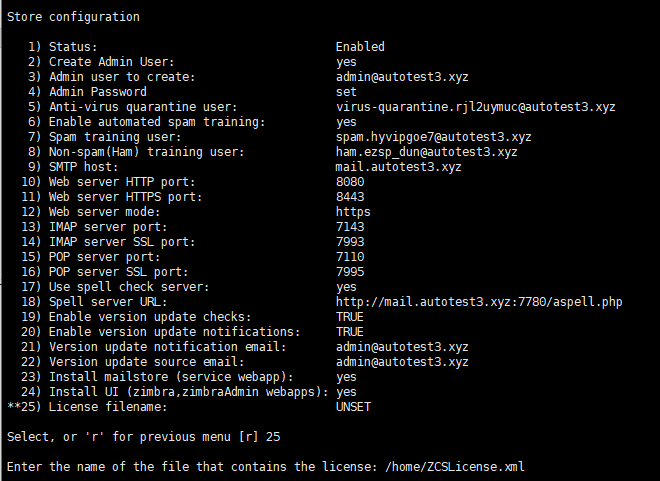The height and width of the screenshot is (481, 660).
Task: Click the Web server HTTP port 8080
Action: click(350, 182)
